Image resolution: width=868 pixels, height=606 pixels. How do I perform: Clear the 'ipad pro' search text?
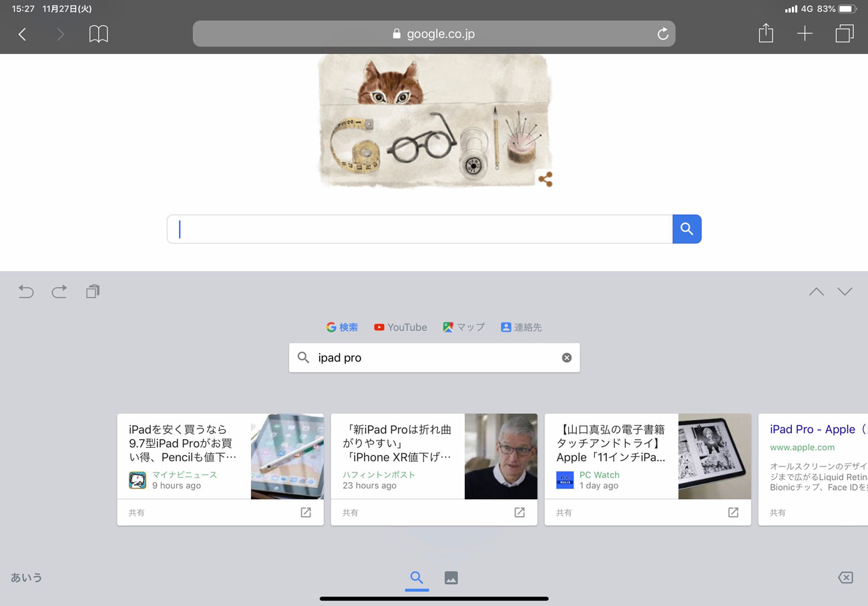tap(566, 358)
